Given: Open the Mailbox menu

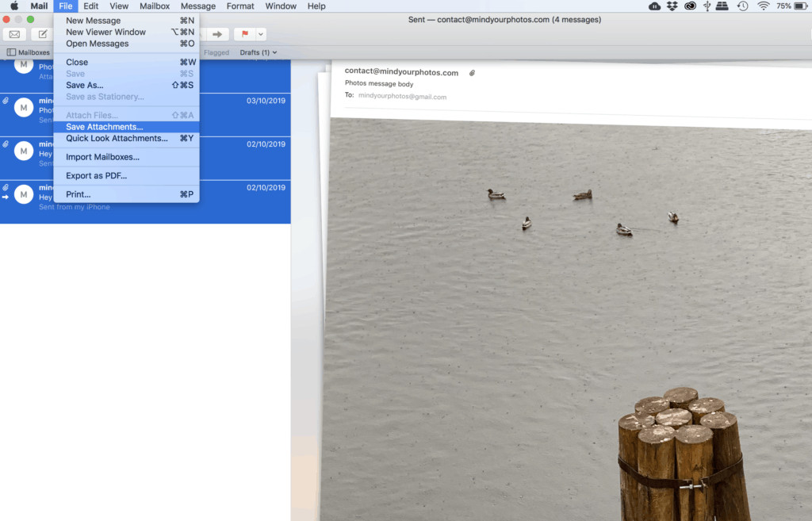Looking at the screenshot, I should pos(155,6).
